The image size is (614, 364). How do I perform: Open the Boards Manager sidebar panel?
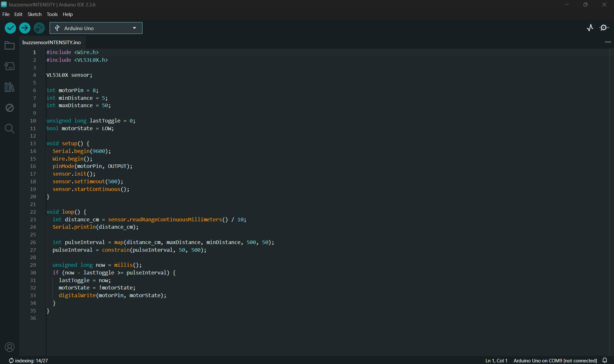10,66
